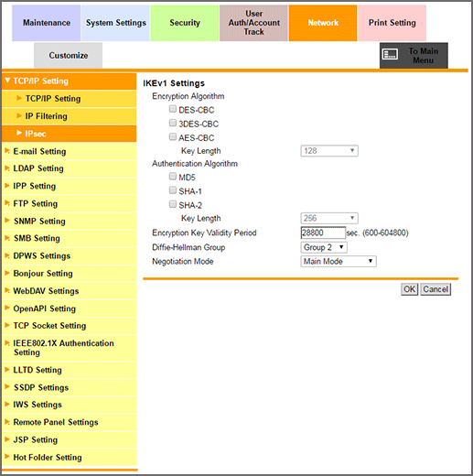The width and height of the screenshot is (473, 476).
Task: Collapse the TCP/IP Setting parent section
Action: [69, 81]
